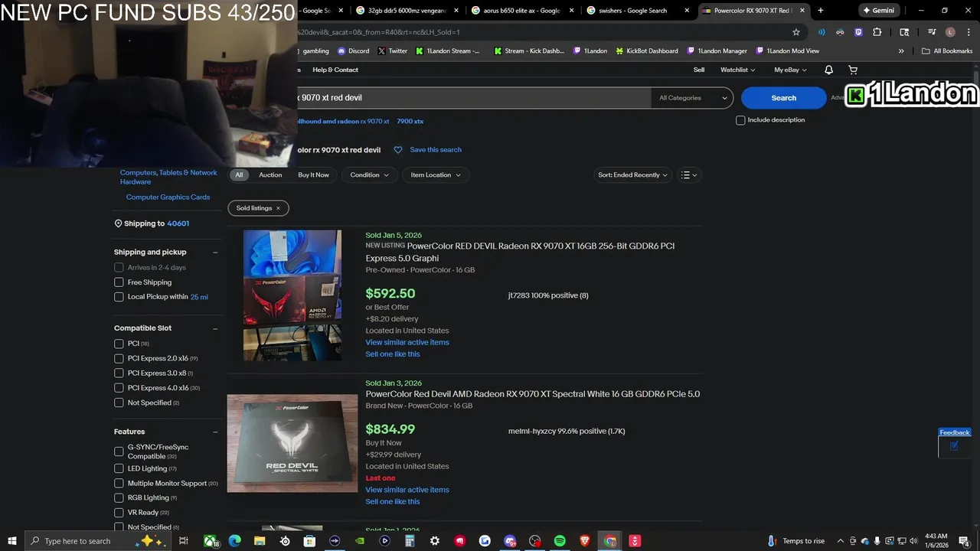Check the G-SYNC/FreeSync Compatible feature
This screenshot has width=980, height=551.
(119, 452)
